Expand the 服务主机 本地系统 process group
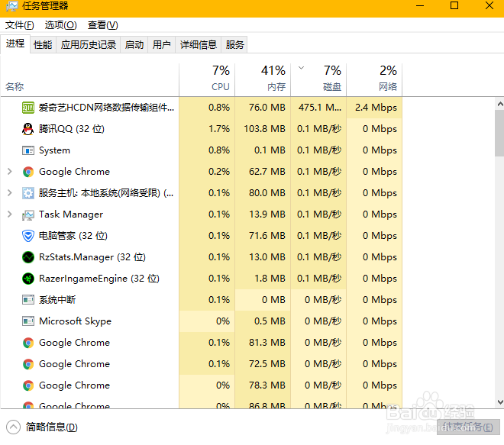504x445 pixels. click(x=10, y=193)
